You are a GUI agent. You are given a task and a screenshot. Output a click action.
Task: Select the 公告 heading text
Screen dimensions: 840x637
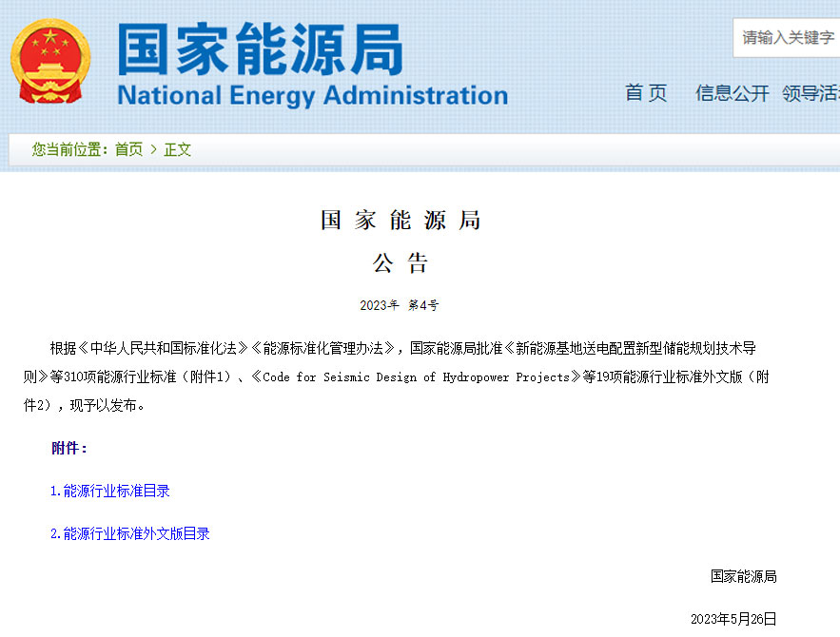pos(399,263)
